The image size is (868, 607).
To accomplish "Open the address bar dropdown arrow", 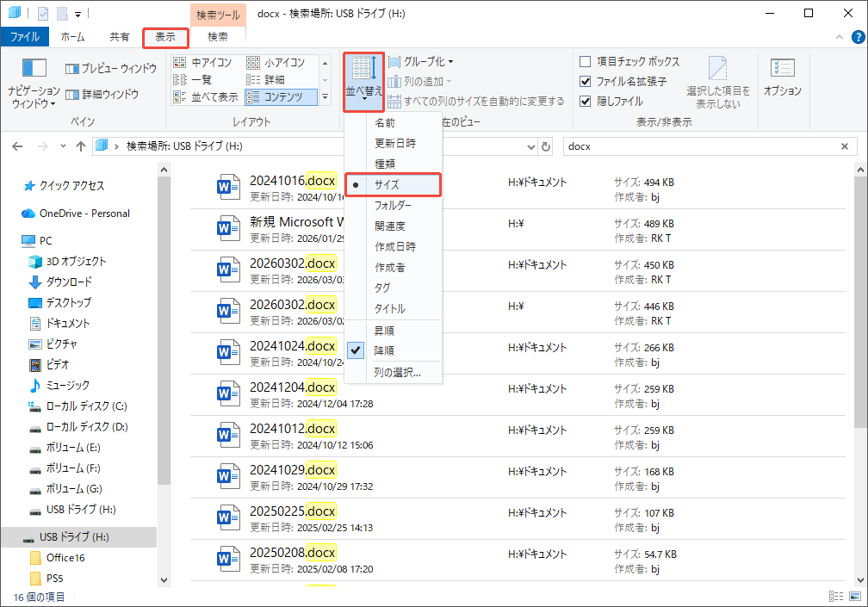I will click(x=531, y=146).
